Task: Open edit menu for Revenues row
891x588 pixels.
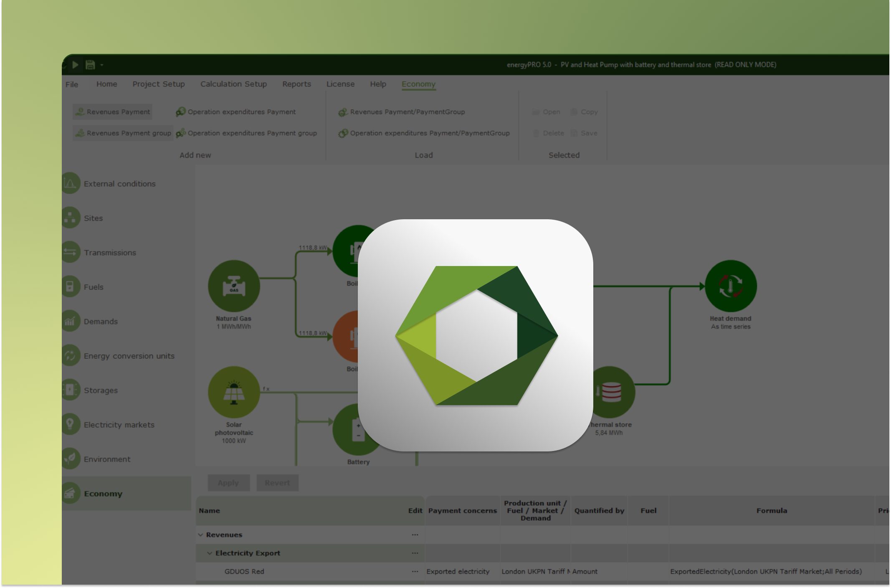Action: point(415,535)
